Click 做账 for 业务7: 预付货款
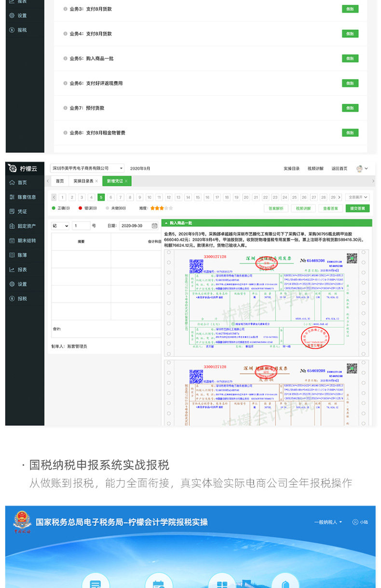Screen dimensions: 381x588 tap(350, 108)
